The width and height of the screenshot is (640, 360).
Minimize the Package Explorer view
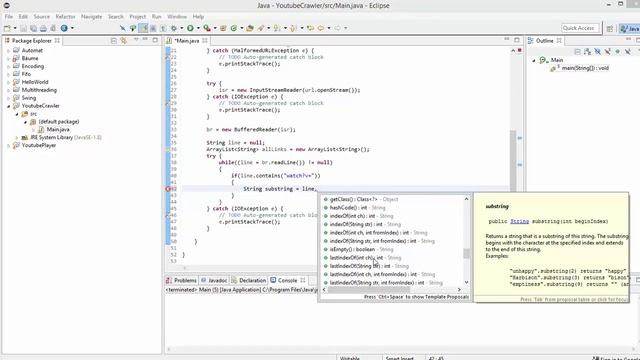click(145, 40)
